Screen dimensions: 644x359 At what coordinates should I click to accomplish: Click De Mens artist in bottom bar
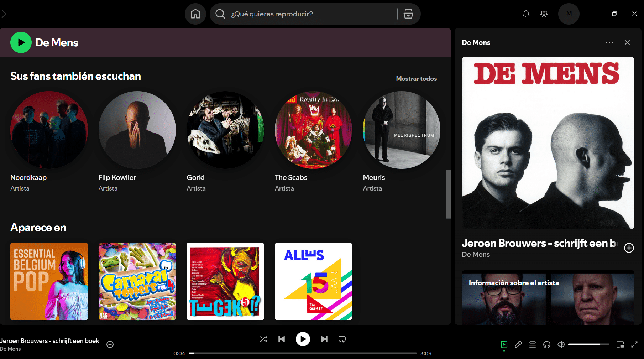coord(10,349)
